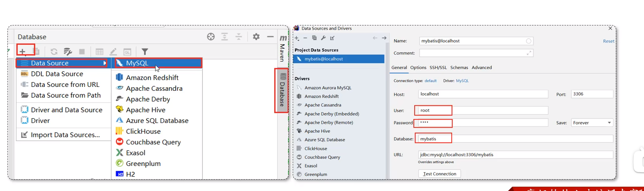The width and height of the screenshot is (644, 191).
Task: Choose Amazon Redshift in submenu
Action: (157, 78)
